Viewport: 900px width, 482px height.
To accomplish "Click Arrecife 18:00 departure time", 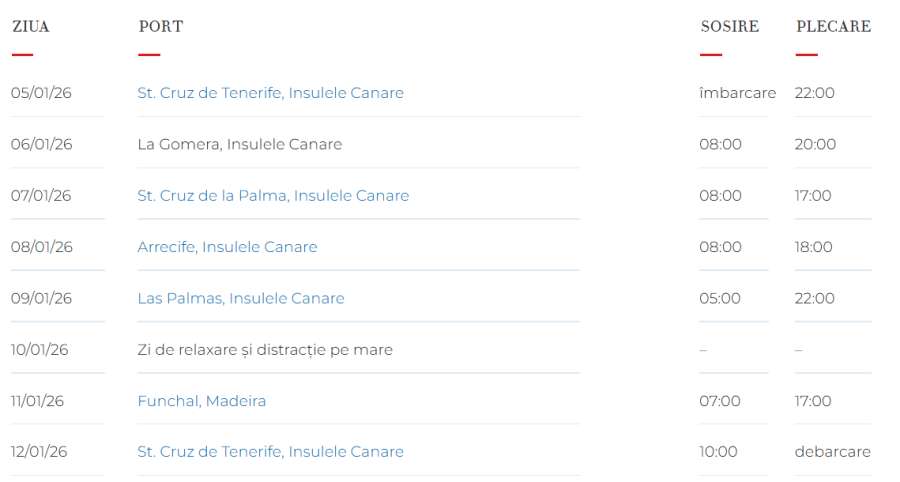I will 813,247.
